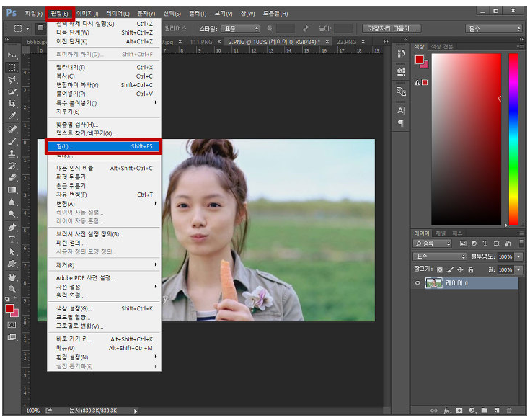This screenshot has height=420, width=530.
Task: Toggle visibility of 레이어 0
Action: (x=418, y=283)
